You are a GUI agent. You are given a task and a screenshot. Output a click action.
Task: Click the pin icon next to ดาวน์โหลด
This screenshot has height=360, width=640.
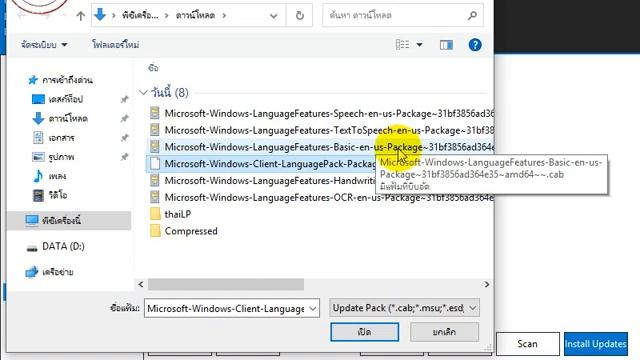[124, 118]
